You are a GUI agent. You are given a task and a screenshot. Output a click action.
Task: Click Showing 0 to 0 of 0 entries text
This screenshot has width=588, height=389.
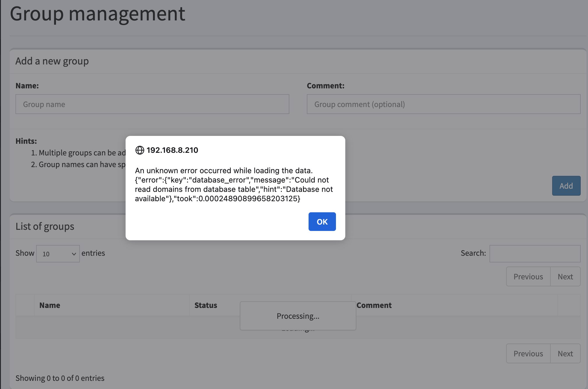(60, 378)
